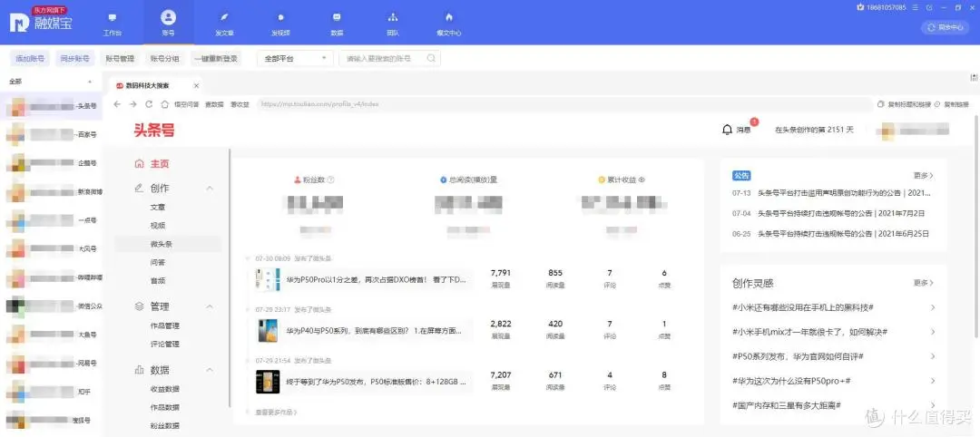Viewport: 980px width, 437px height.
Task: Open the 消息 bell notifications
Action: tap(727, 130)
